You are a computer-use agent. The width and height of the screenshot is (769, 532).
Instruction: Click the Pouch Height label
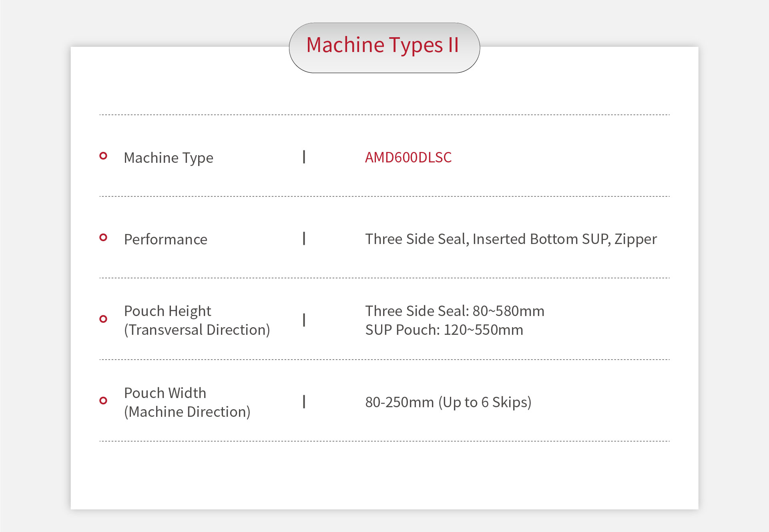167,311
